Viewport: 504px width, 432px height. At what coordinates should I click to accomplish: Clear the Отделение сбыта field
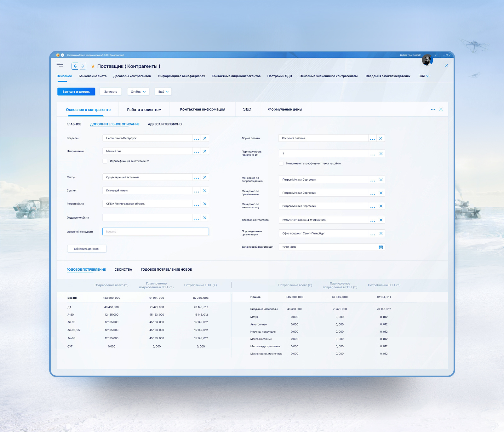pos(205,218)
